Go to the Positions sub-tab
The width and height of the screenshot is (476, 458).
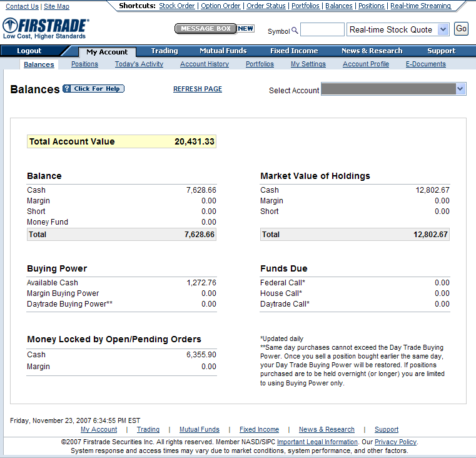tap(84, 64)
